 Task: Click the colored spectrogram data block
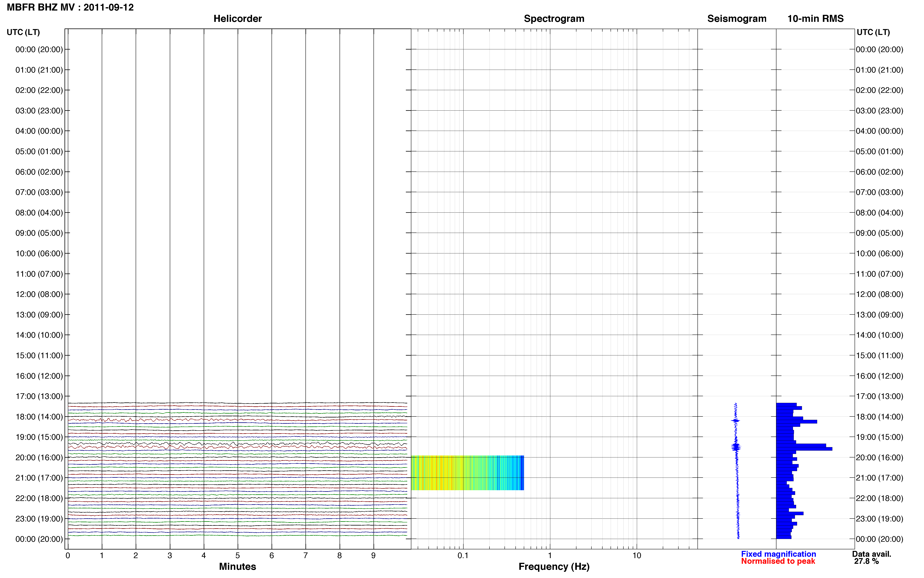[x=467, y=473]
